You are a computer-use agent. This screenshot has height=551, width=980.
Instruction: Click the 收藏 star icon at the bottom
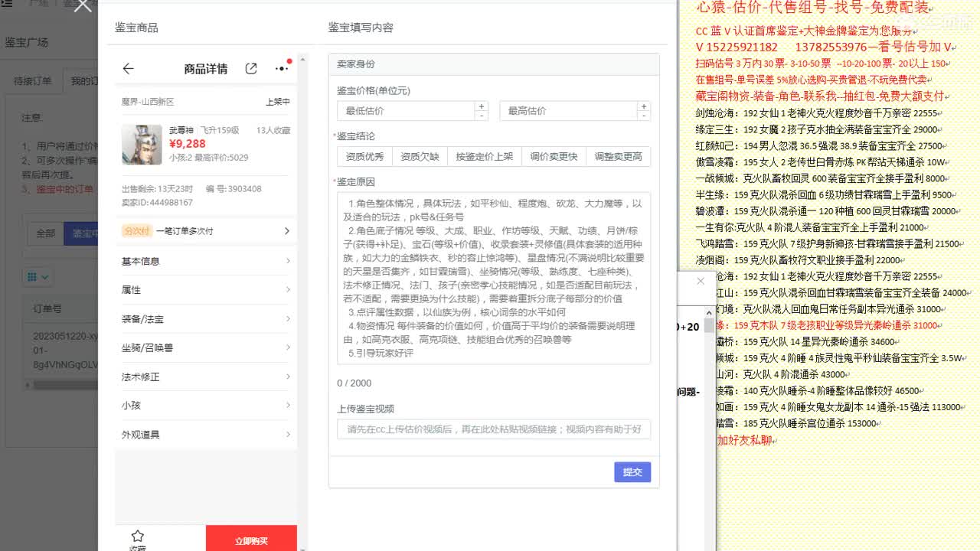click(138, 536)
